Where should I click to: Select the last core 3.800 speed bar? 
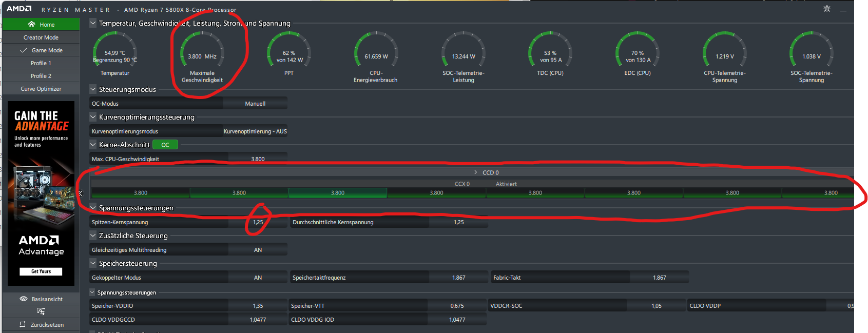[x=818, y=193]
